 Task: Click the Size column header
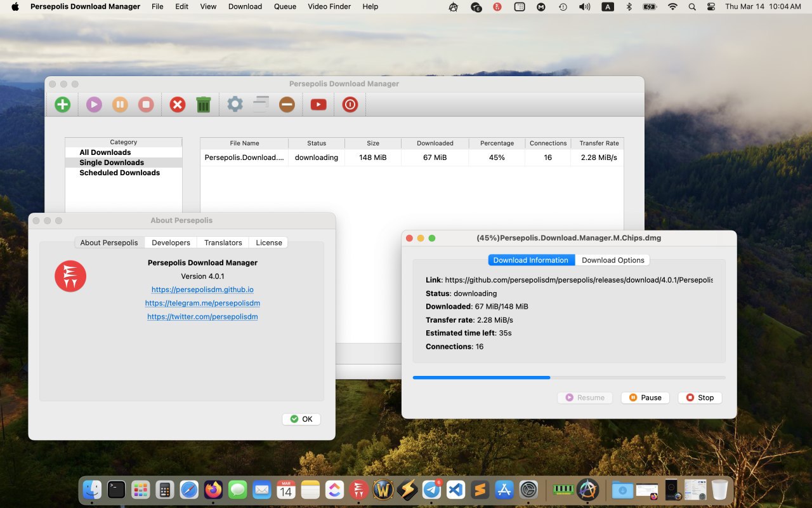[373, 143]
